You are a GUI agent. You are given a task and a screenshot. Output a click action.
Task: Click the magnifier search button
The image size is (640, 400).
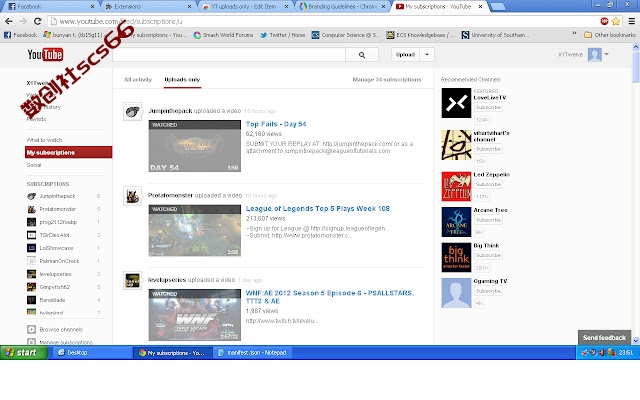[362, 55]
